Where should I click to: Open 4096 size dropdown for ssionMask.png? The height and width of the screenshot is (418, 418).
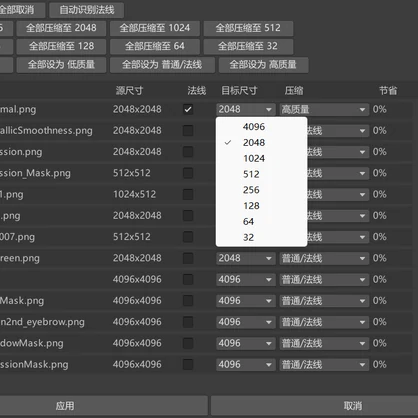(246, 365)
